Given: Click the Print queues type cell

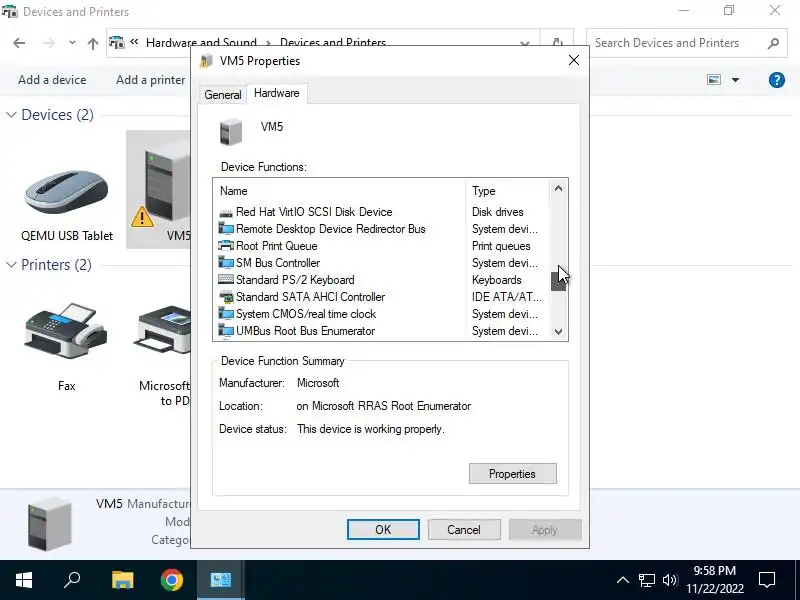Looking at the screenshot, I should [x=501, y=246].
